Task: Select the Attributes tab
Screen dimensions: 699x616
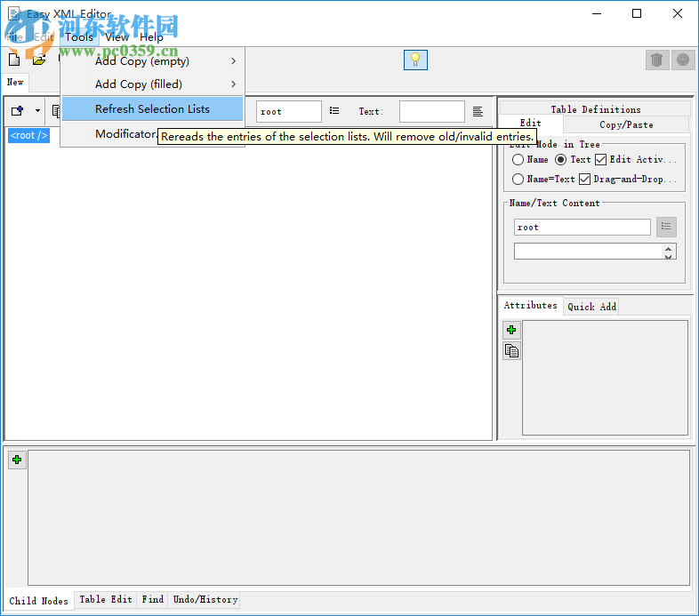Action: 531,305
